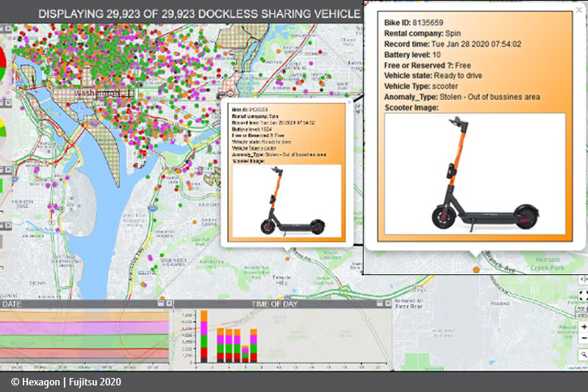
Task: Select the shortest bar in TIME OF DAY chart
Action: (x=245, y=354)
